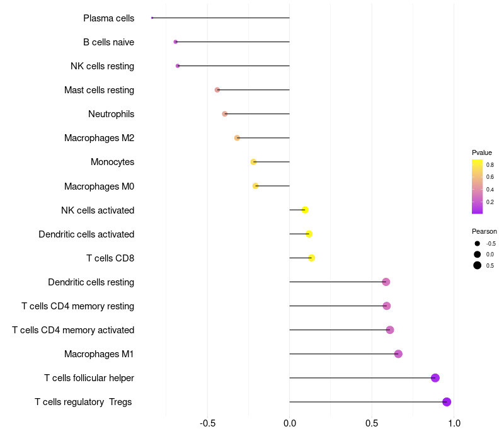This screenshot has height=441, width=504.
Task: Click the Pearson 0.5 legend circle
Action: (477, 265)
